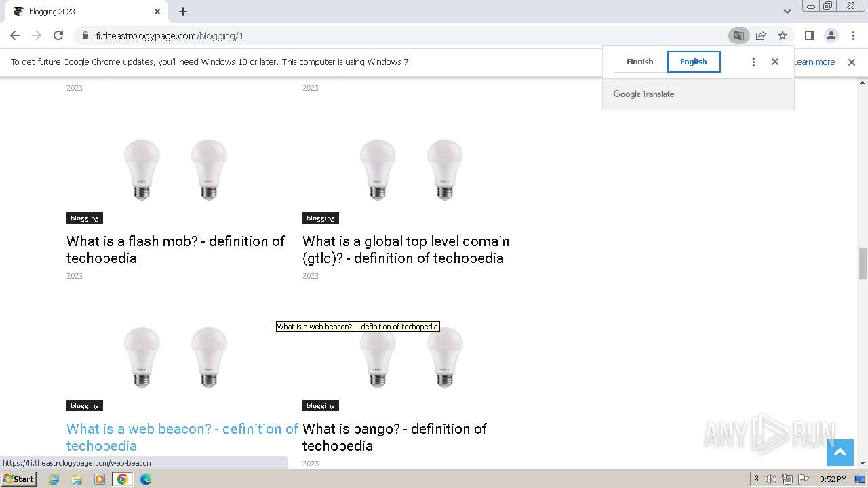The height and width of the screenshot is (488, 868).
Task: Open the flash mob article title
Action: pos(176,249)
